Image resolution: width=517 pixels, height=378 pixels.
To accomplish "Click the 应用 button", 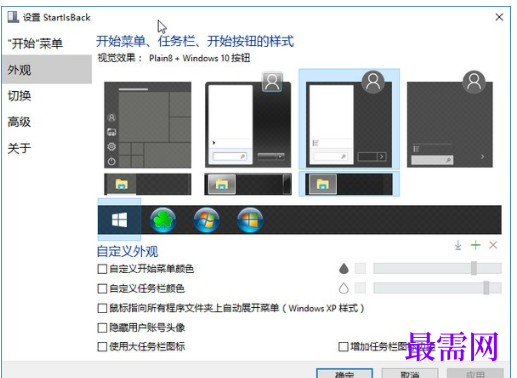I will point(475,374).
